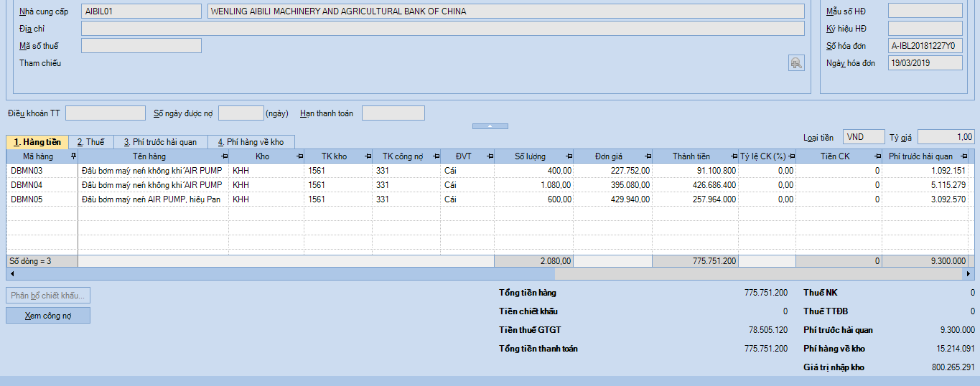This screenshot has width=980, height=386.
Task: Click the grid's left scroll arrow
Action: (x=11, y=274)
